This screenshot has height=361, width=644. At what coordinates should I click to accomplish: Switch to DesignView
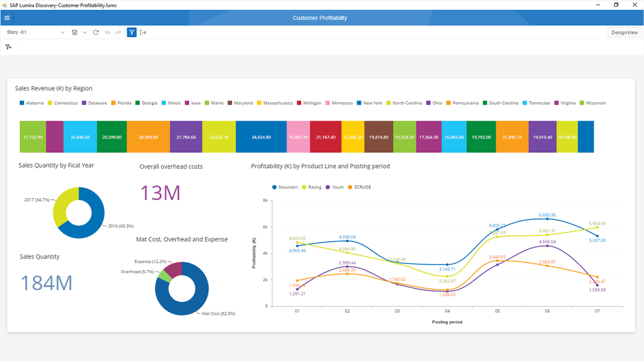point(624,32)
